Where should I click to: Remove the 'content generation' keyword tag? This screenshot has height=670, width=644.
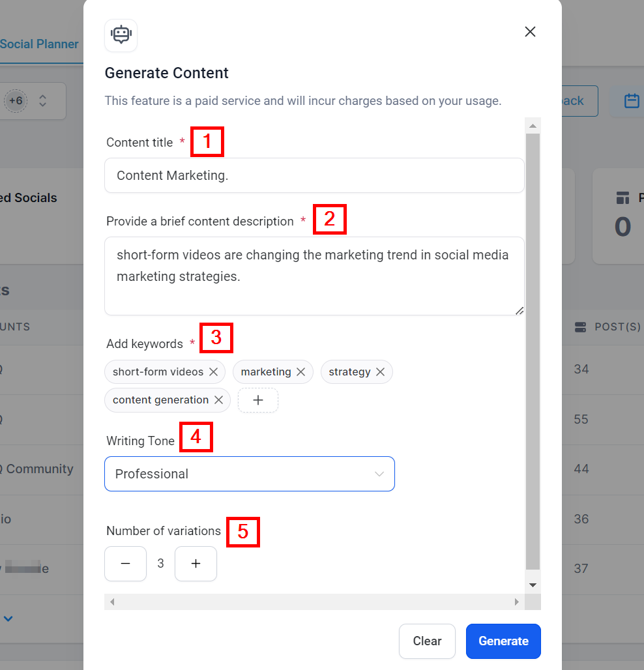218,400
